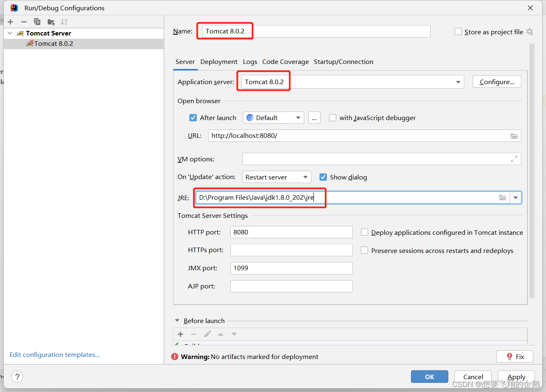Open the Code Coverage tab
The width and height of the screenshot is (546, 392).
click(285, 62)
